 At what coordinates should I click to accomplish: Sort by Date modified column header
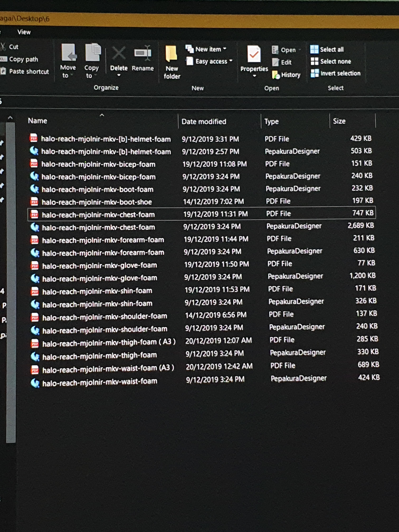(x=204, y=122)
